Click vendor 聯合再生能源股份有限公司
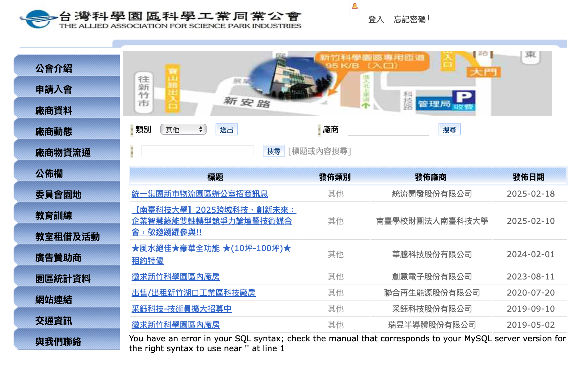 click(432, 293)
